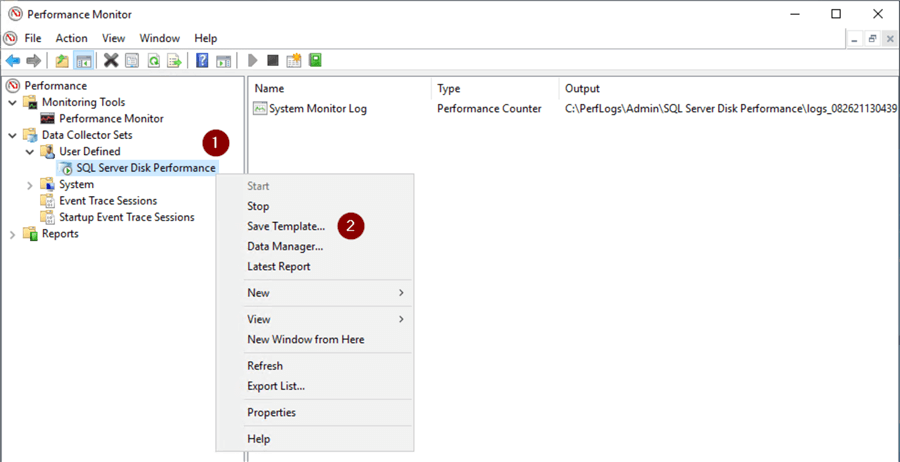Screen dimensions: 900x462
Task: Click the Back arrow toolbar button
Action: 13,60
